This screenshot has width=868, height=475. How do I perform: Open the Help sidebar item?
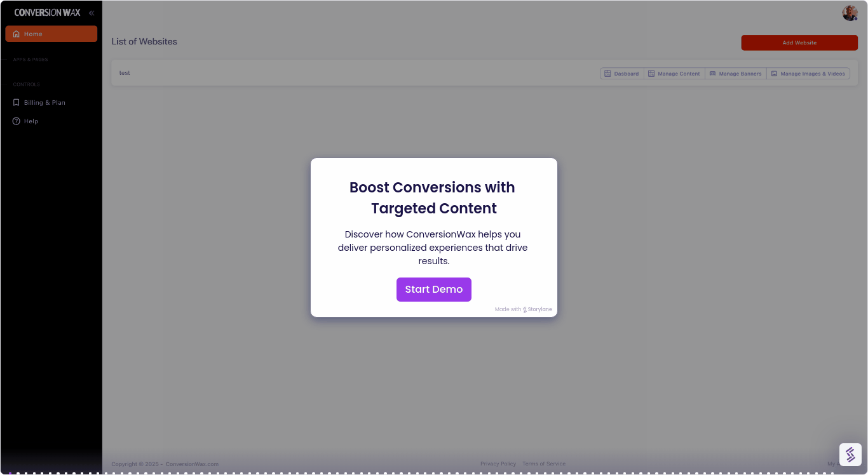coord(26,121)
